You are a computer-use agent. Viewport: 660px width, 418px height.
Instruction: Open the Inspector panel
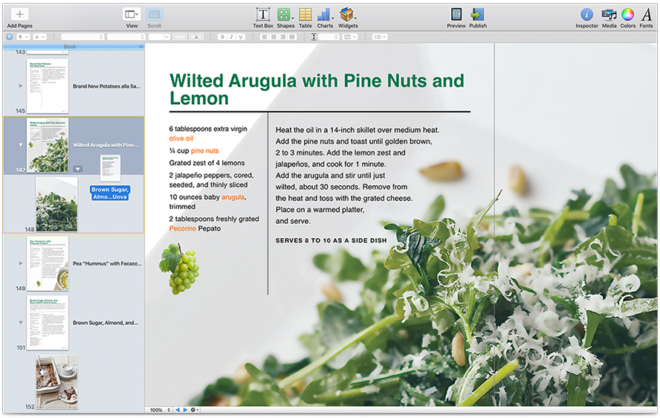click(587, 18)
